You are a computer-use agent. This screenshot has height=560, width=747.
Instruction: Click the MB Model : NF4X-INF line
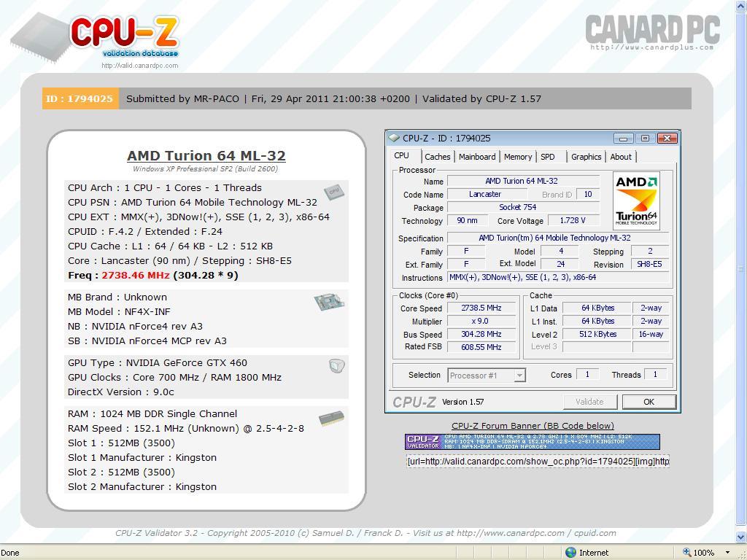(x=119, y=311)
